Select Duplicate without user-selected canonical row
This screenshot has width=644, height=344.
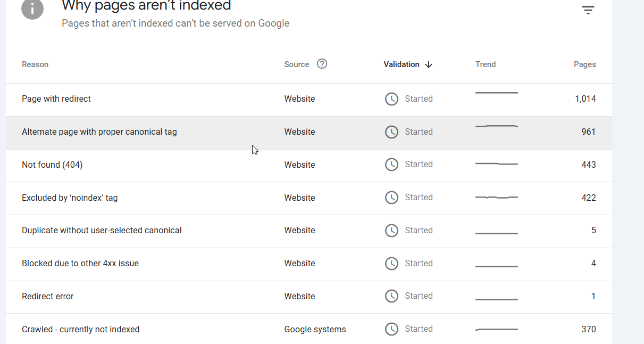coord(309,231)
